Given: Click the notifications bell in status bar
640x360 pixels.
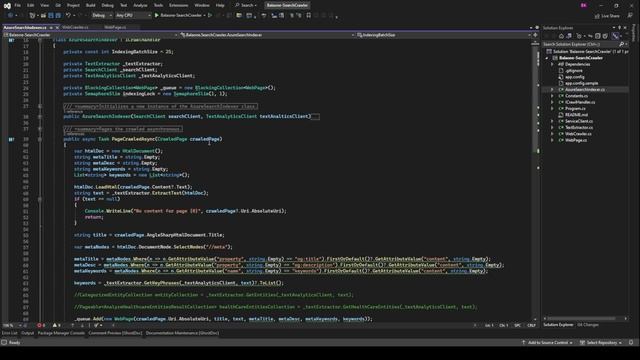Looking at the screenshot, I should [631, 342].
